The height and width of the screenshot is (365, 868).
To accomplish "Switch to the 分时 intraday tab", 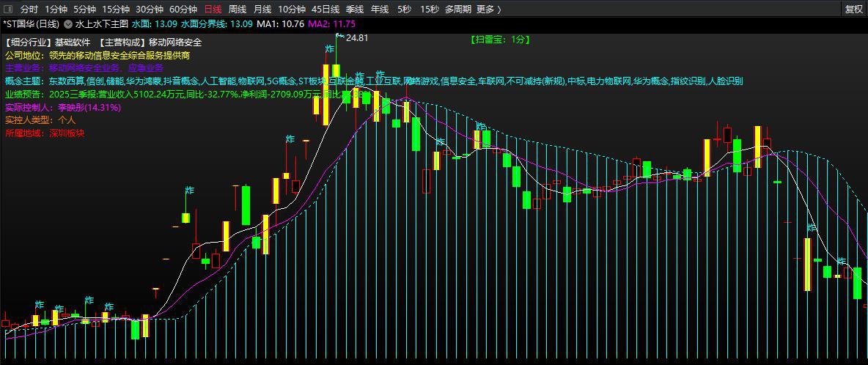I will coord(29,10).
